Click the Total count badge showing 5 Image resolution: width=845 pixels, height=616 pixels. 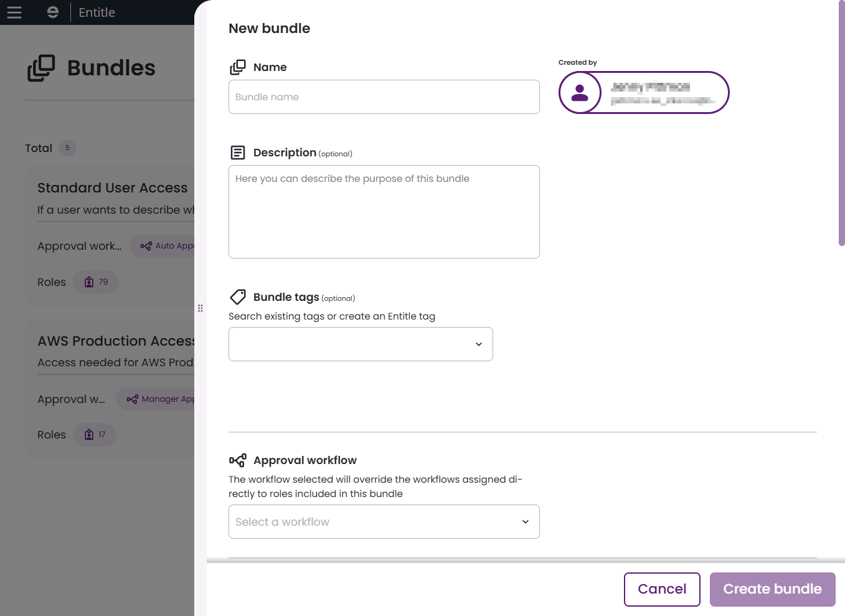(67, 148)
